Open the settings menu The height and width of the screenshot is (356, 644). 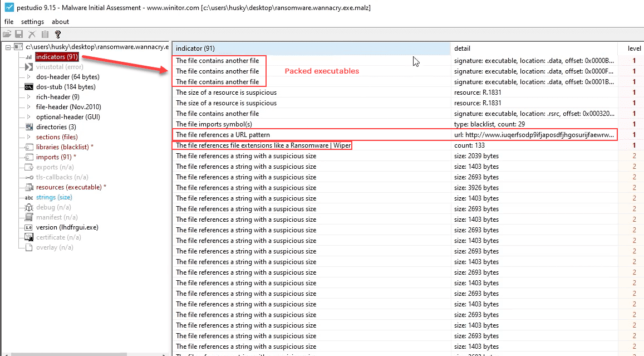(32, 22)
